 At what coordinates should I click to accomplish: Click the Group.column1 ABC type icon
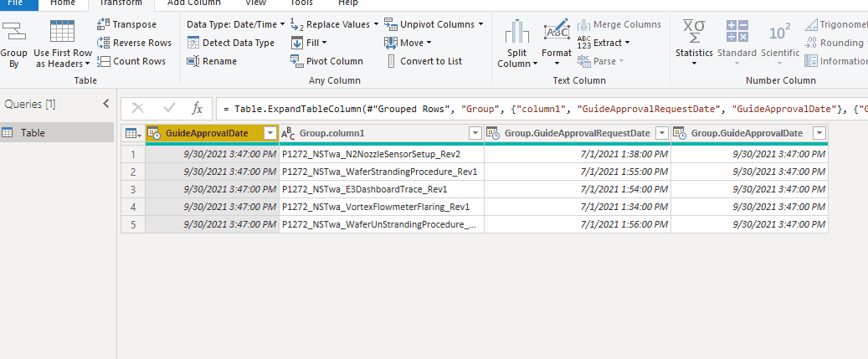(x=289, y=133)
